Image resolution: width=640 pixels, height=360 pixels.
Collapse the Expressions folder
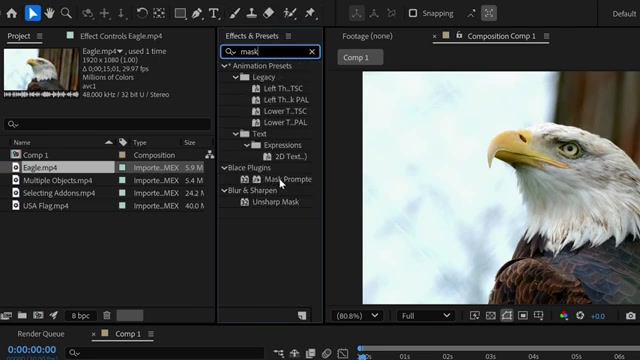coord(247,145)
